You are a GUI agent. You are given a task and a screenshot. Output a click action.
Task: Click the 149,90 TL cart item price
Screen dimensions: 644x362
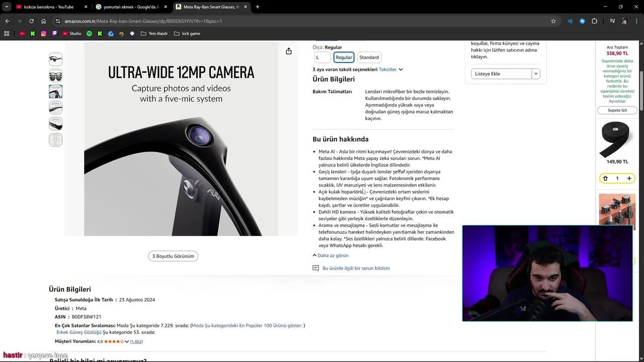coord(617,162)
